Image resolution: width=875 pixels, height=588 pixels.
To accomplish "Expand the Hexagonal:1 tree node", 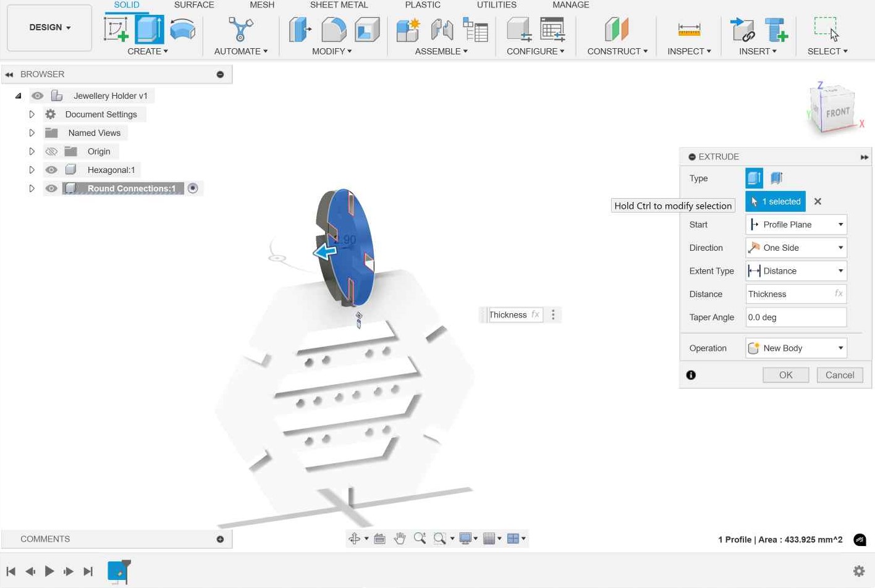I will [x=32, y=170].
